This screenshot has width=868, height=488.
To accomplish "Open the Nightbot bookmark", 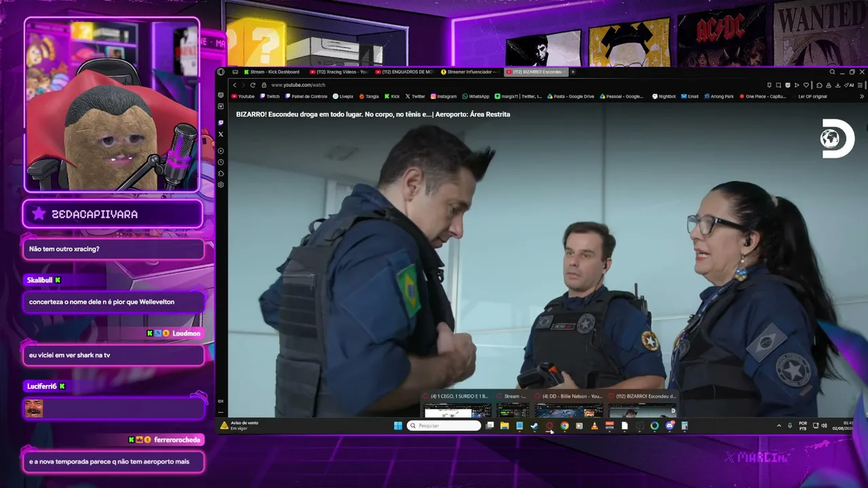I will pos(664,96).
